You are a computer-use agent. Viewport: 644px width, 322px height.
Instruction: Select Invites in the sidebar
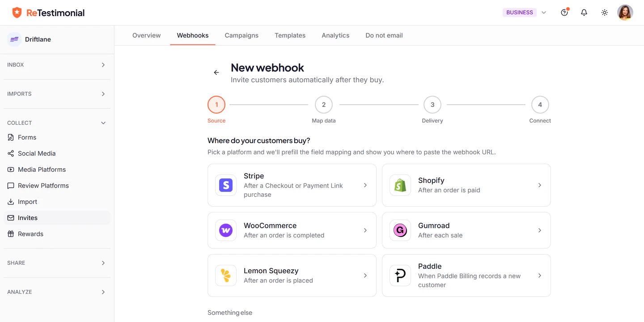[x=57, y=218]
